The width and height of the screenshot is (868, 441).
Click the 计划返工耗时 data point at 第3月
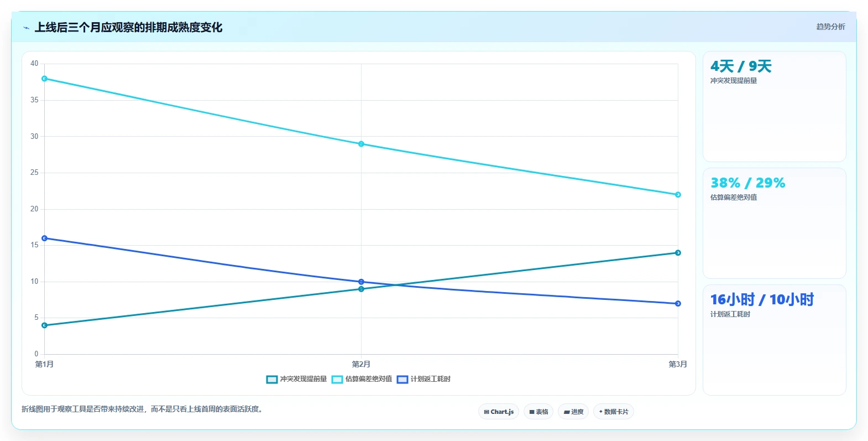pyautogui.click(x=678, y=304)
